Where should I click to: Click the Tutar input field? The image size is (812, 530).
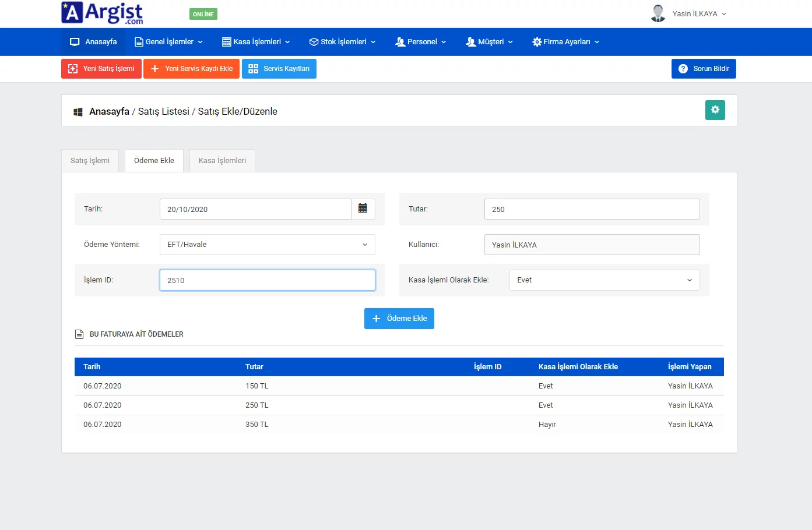592,209
